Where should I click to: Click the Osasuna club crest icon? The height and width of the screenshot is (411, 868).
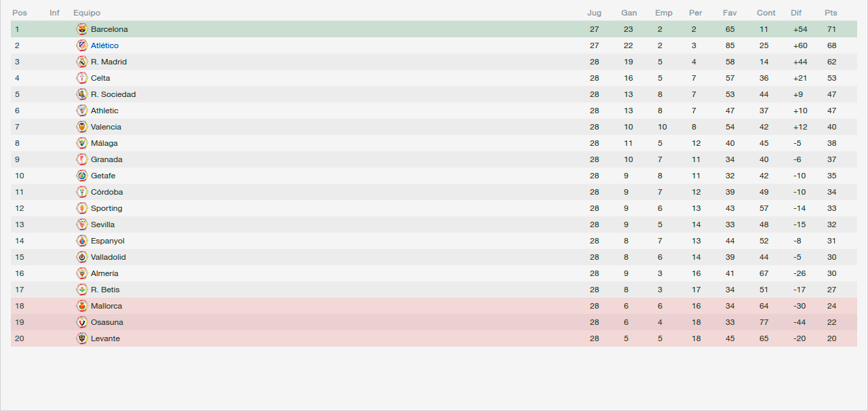click(82, 322)
